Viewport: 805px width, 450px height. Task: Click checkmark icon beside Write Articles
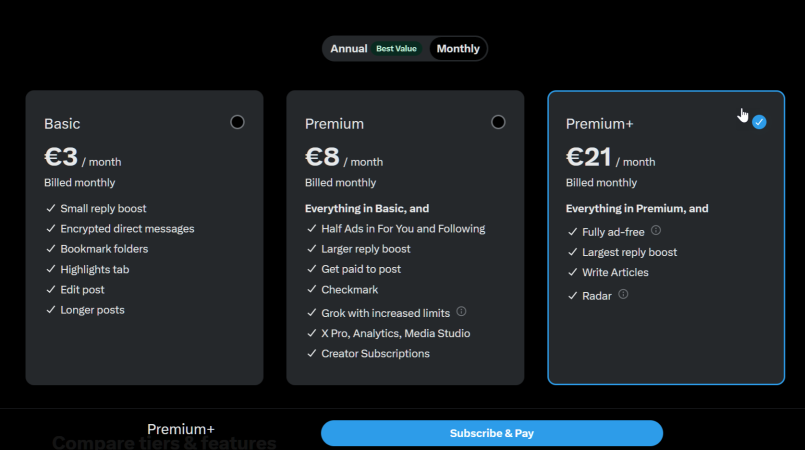click(x=573, y=273)
